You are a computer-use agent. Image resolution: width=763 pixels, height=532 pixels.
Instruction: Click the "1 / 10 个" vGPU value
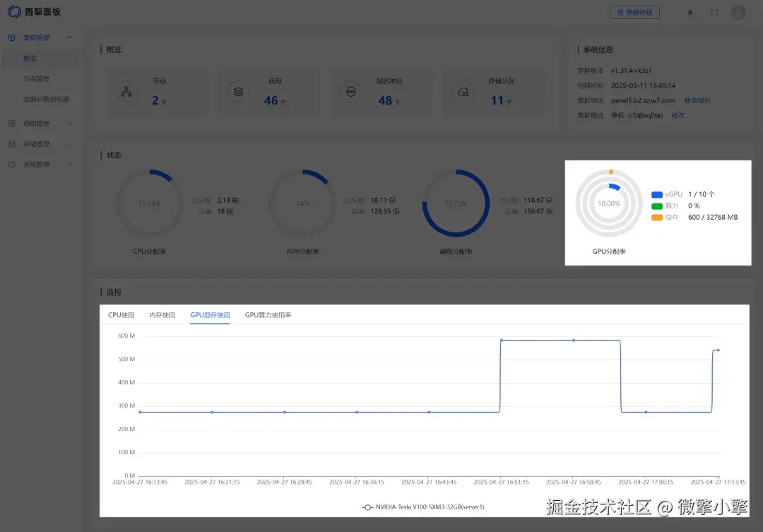click(702, 194)
